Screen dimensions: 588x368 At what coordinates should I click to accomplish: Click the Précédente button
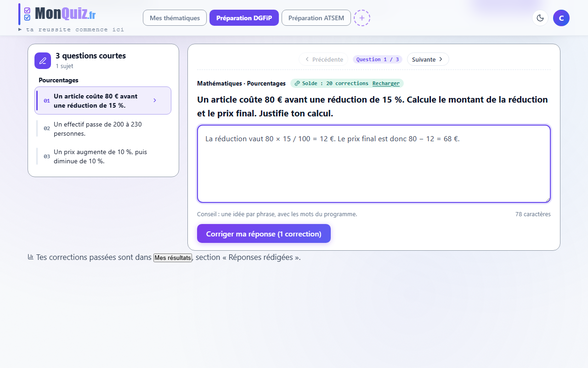pyautogui.click(x=324, y=59)
